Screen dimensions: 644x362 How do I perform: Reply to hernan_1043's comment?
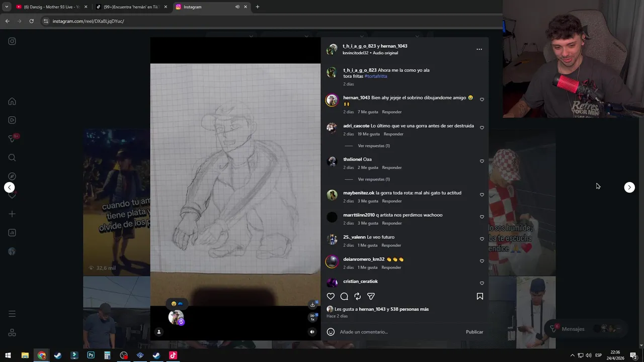pos(391,112)
